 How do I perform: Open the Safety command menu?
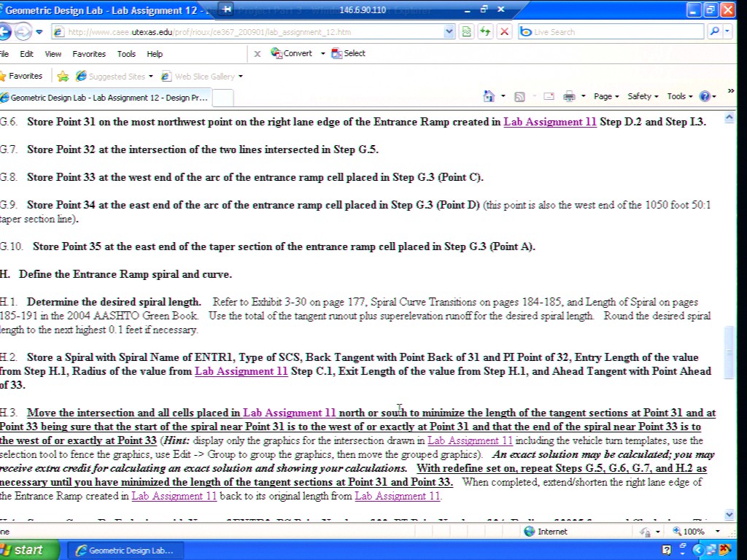[x=643, y=96]
